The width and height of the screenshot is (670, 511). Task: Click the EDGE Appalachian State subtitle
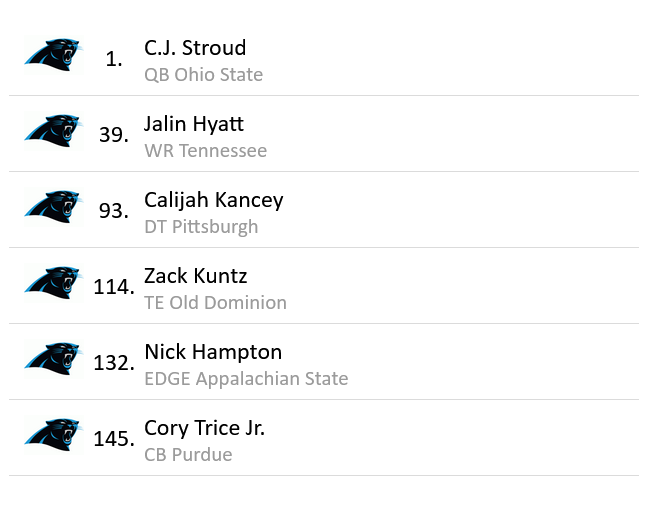click(246, 379)
